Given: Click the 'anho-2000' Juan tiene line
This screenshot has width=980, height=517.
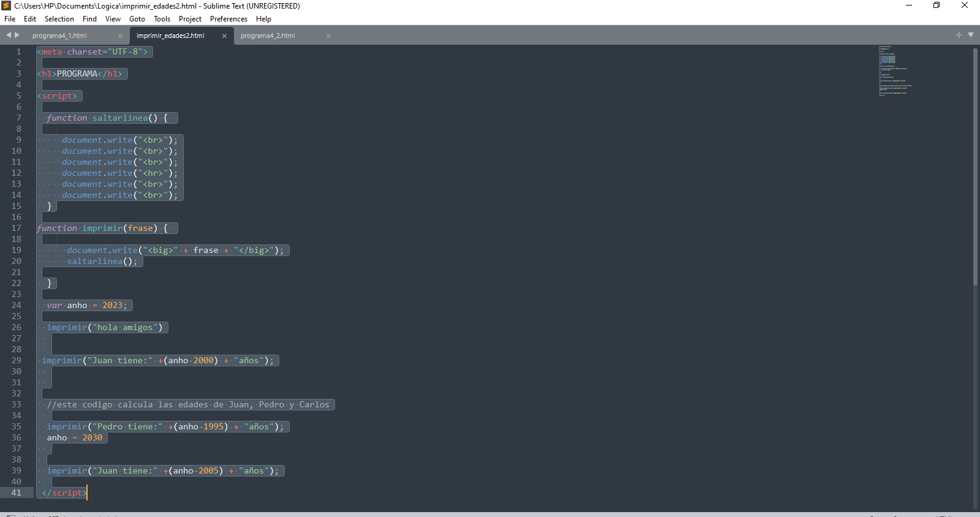Looking at the screenshot, I should tap(158, 361).
